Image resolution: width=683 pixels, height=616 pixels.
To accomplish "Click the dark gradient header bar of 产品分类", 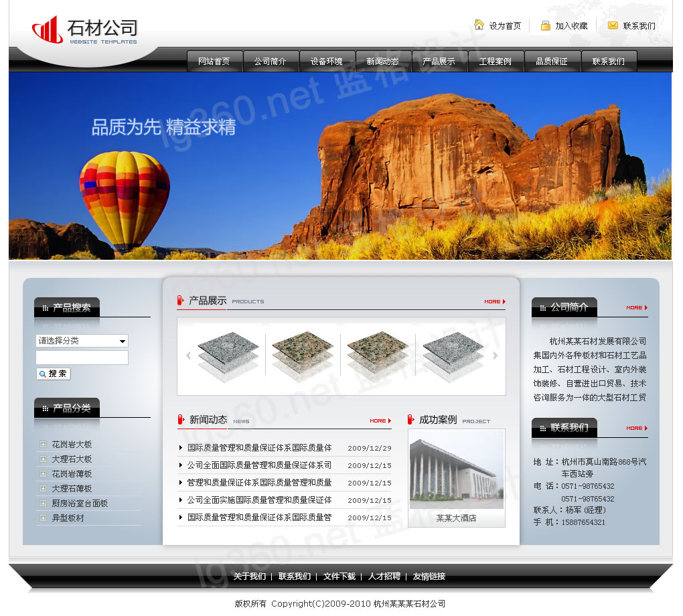I will (67, 408).
